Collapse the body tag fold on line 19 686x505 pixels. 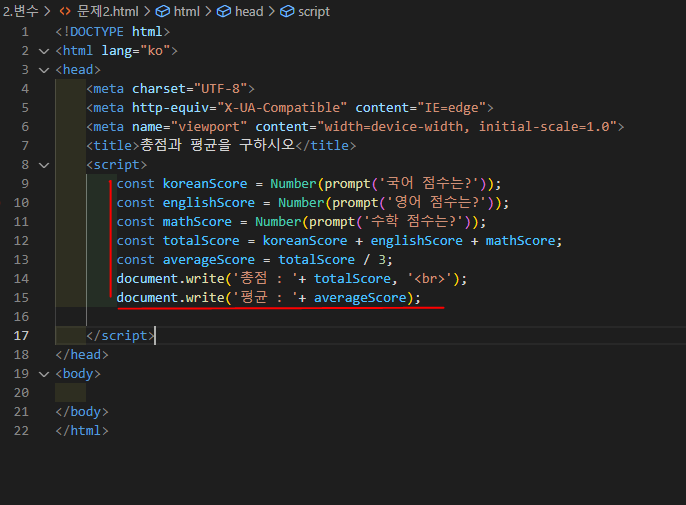click(x=44, y=374)
